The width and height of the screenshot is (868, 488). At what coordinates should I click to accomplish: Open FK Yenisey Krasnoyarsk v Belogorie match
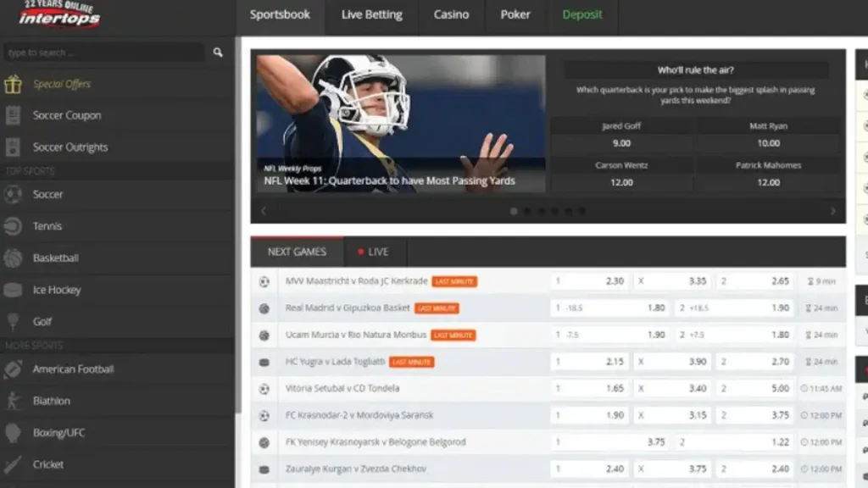tap(376, 442)
